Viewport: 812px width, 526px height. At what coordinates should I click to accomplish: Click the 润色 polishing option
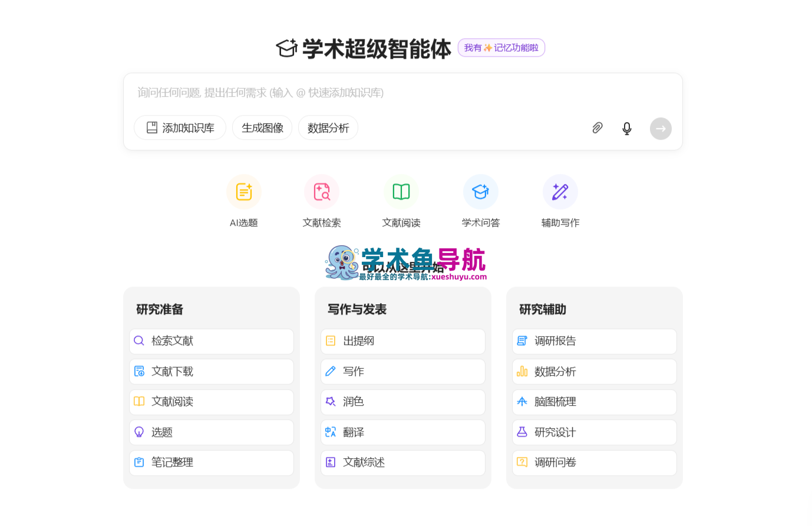point(402,402)
